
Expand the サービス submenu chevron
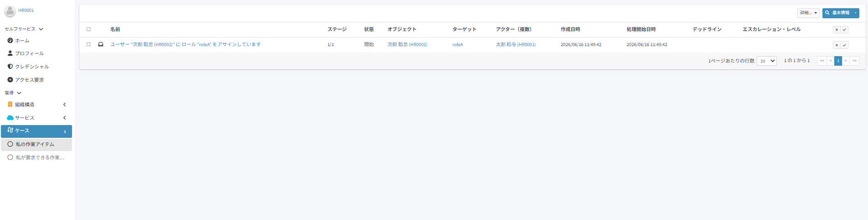click(65, 118)
